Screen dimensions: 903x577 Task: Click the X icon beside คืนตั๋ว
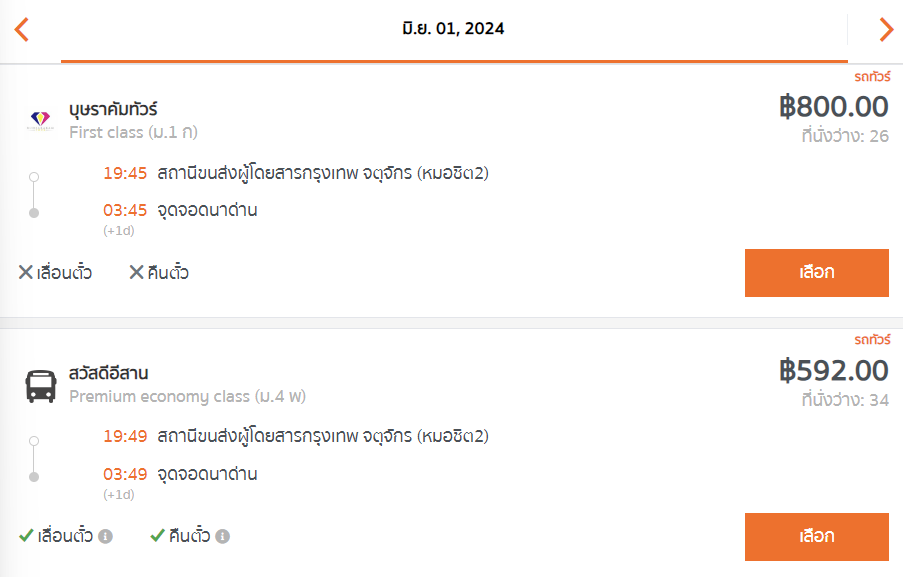[x=136, y=272]
